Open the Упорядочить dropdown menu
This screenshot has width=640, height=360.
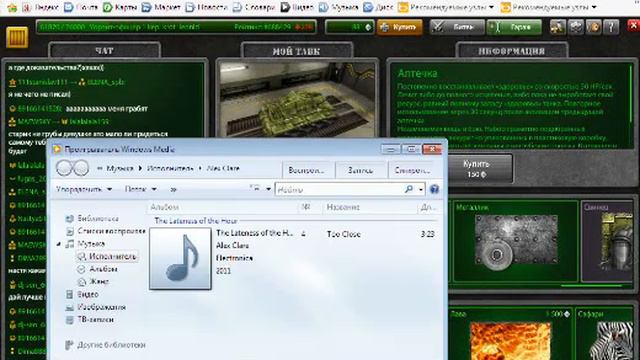pyautogui.click(x=84, y=189)
